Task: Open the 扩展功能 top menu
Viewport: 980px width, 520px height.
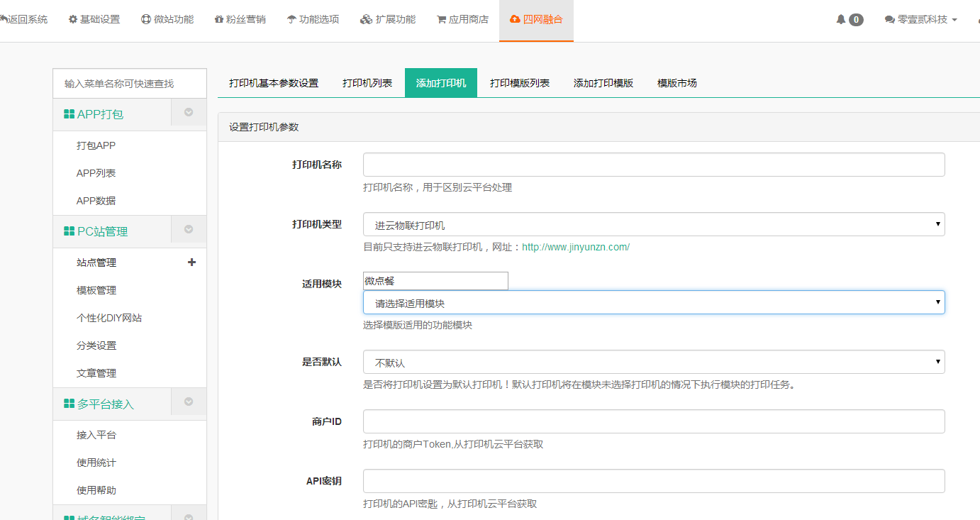Action: [x=388, y=20]
